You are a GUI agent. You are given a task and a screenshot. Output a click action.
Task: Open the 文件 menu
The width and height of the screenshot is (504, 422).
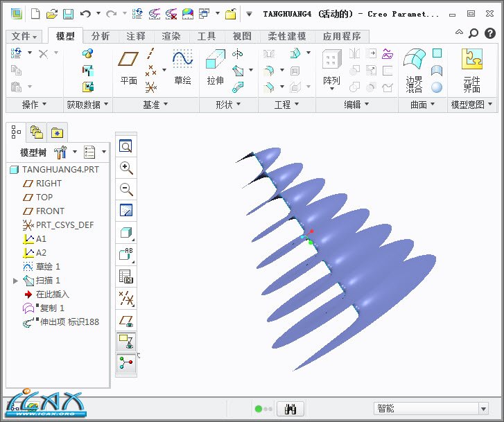(24, 36)
